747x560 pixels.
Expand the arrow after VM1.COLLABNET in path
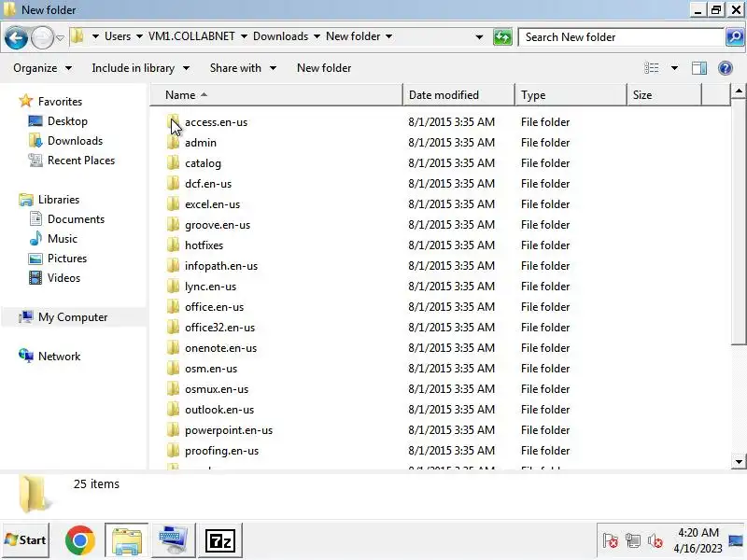coord(244,36)
